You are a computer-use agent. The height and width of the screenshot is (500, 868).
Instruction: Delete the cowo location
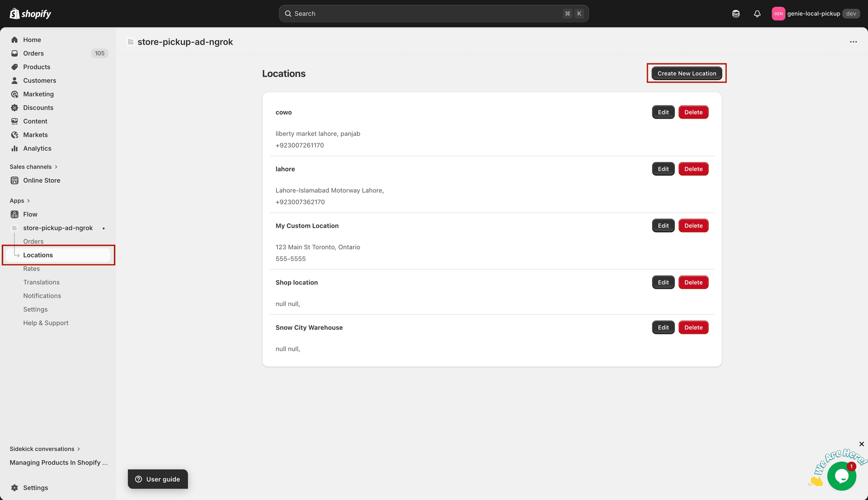[x=693, y=112]
